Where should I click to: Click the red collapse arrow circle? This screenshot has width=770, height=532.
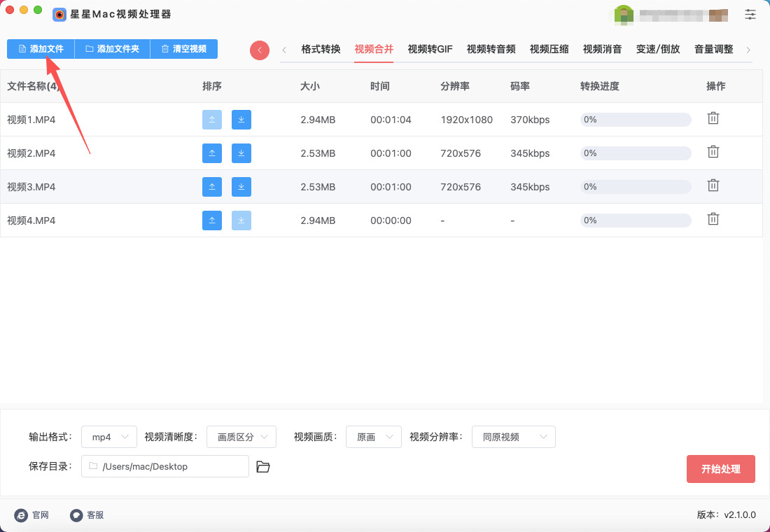[260, 50]
